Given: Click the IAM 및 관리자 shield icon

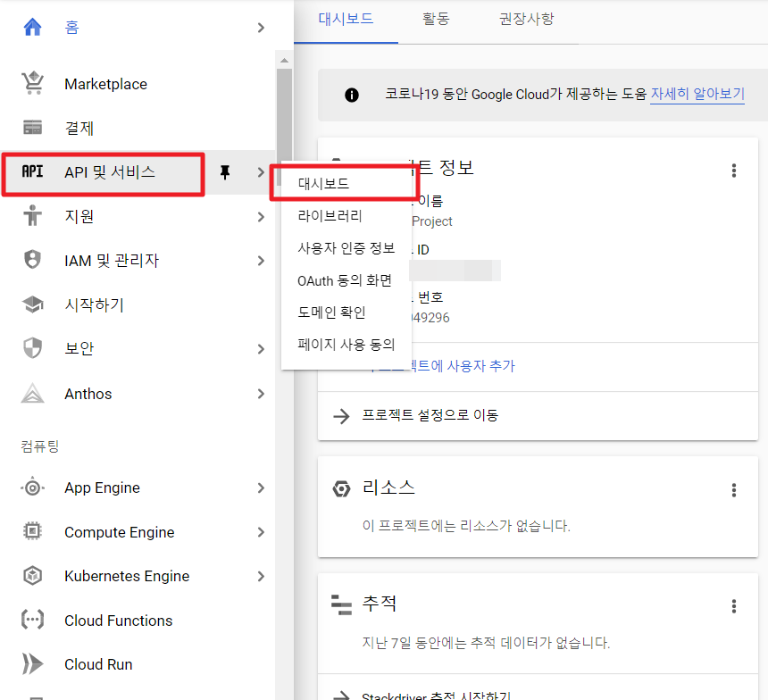Looking at the screenshot, I should (33, 261).
